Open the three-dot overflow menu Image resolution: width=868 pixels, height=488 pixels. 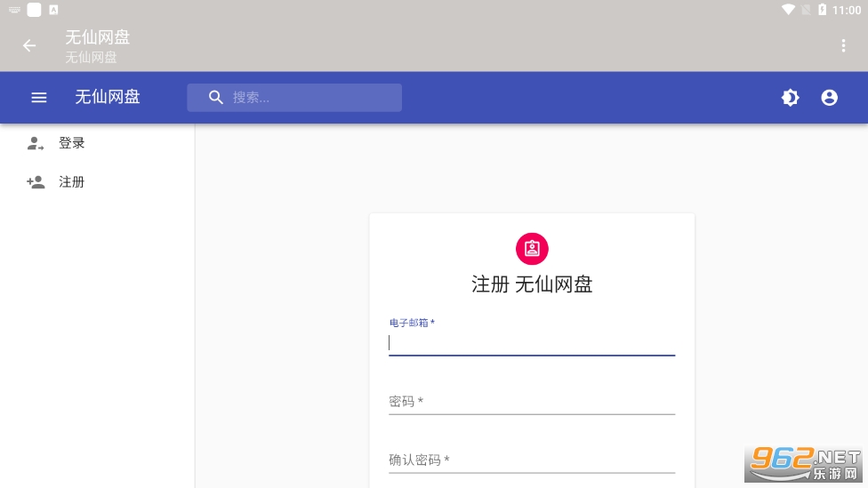click(843, 46)
